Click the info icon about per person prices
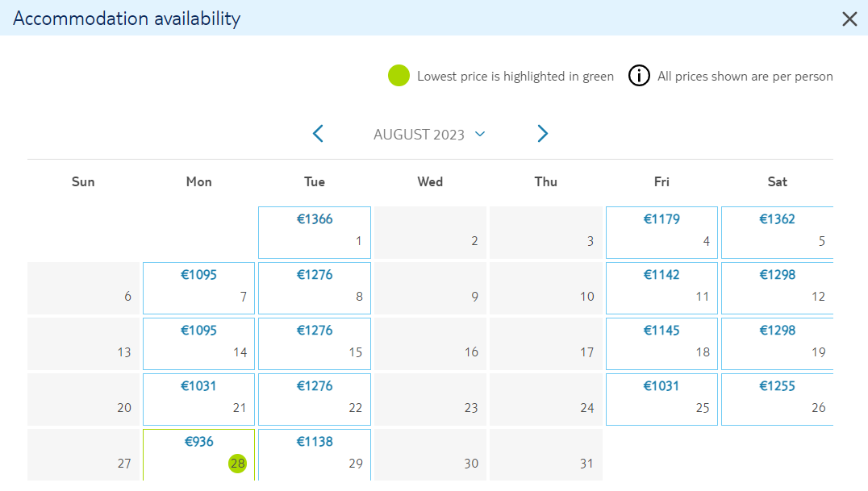 point(639,75)
